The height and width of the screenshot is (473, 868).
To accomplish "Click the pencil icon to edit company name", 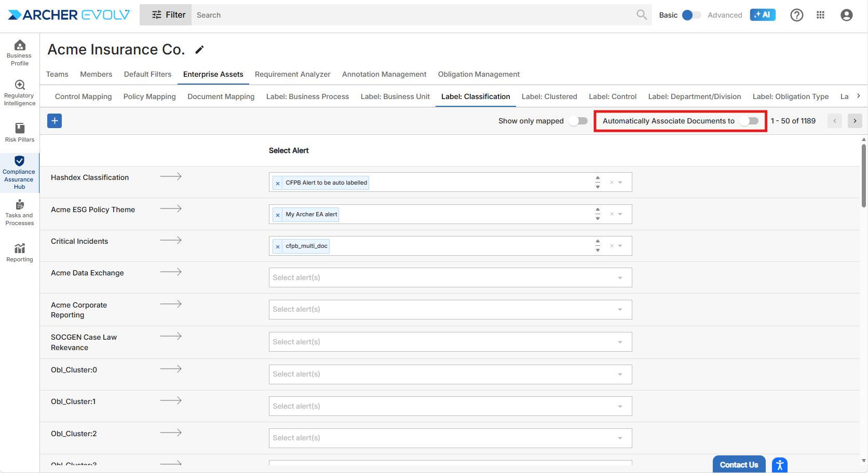I will (x=199, y=50).
